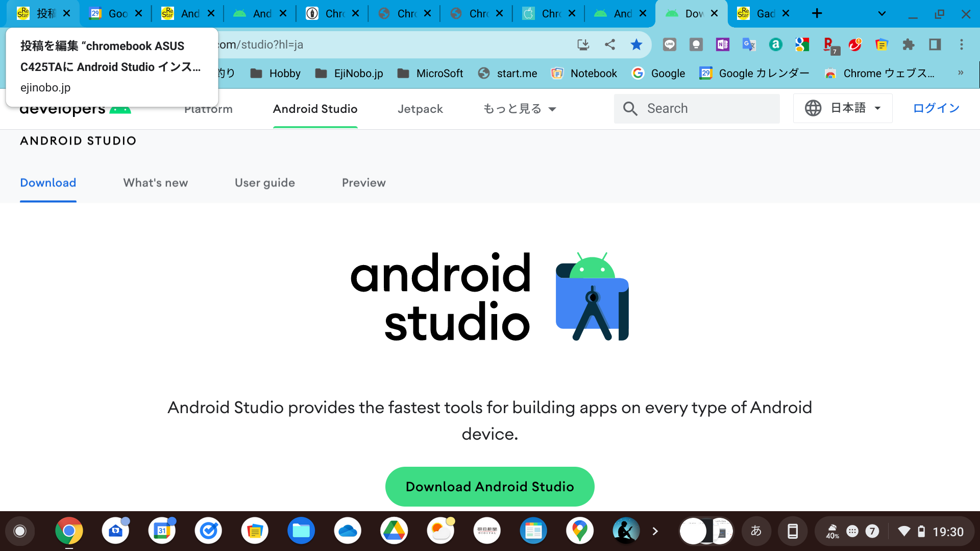Screen dimensions: 980x551
Task: Switch to the What's new tab
Action: [x=155, y=182]
